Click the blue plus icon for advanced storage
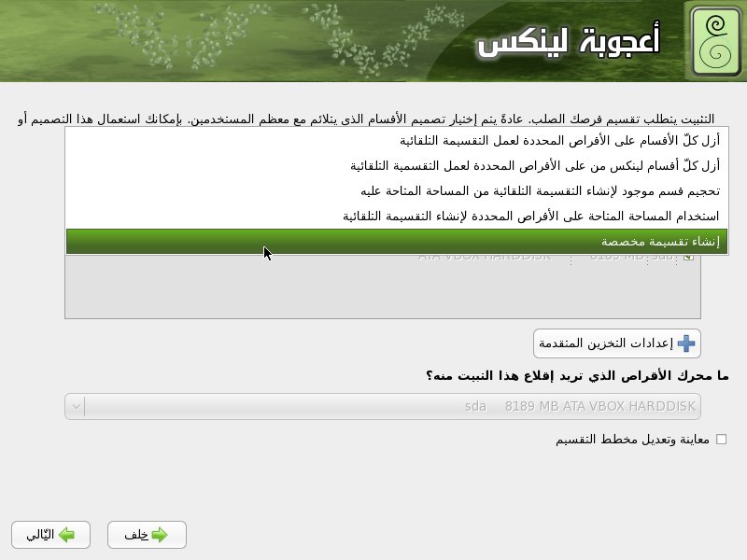Image resolution: width=747 pixels, height=560 pixels. (686, 343)
